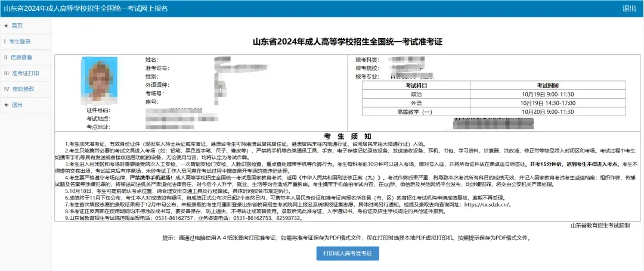Open 信息查看 sidebar entry
The width and height of the screenshot is (644, 271).
(21, 57)
